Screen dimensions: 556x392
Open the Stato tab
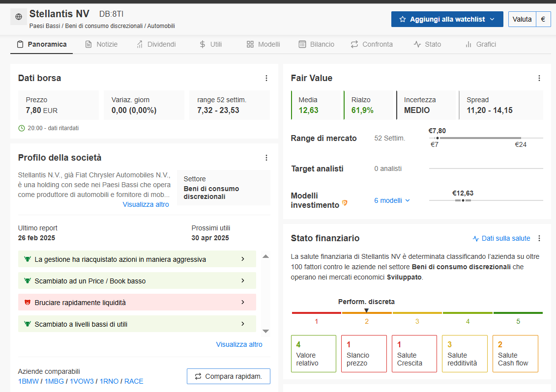pyautogui.click(x=427, y=44)
